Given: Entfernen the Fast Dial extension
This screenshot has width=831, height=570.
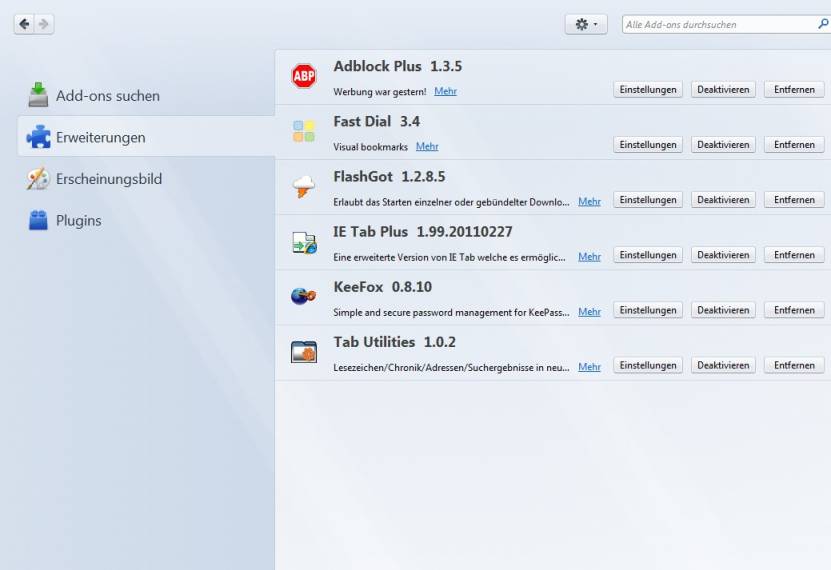Looking at the screenshot, I should [794, 145].
